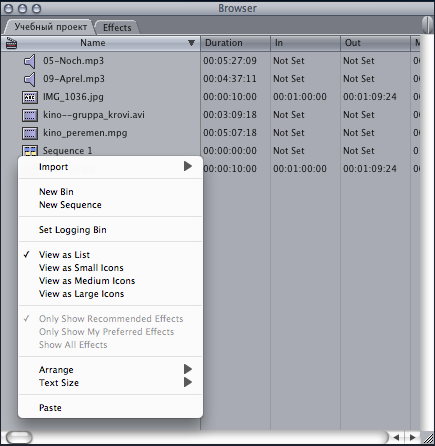Click the window zoom button

pyautogui.click(x=36, y=8)
